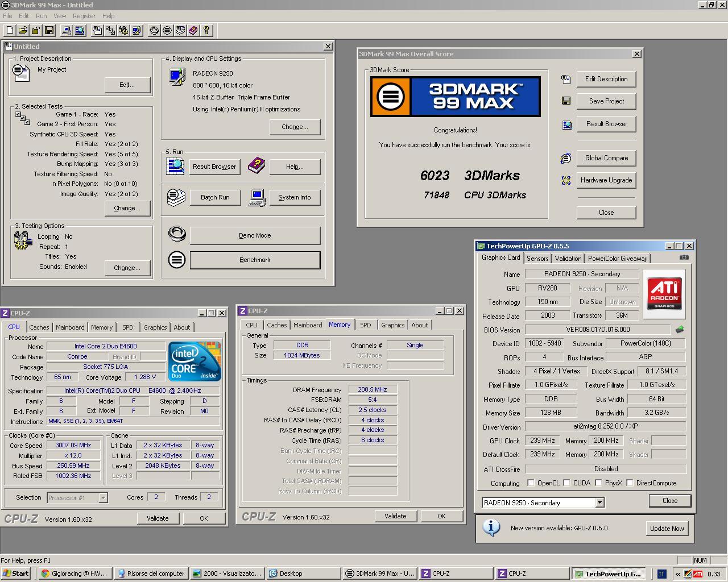The width and height of the screenshot is (728, 582).
Task: Click the BIOS save chip icon in GPU-Z
Action: (x=680, y=329)
